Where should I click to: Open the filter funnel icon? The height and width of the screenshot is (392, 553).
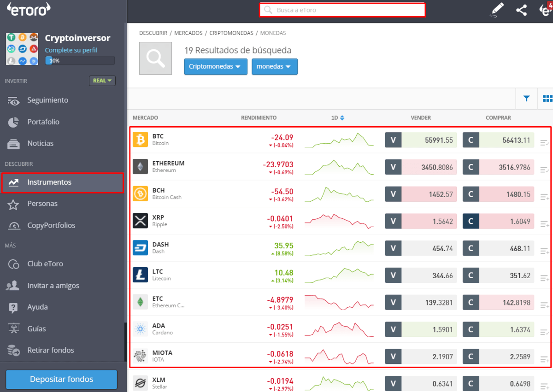click(x=526, y=99)
